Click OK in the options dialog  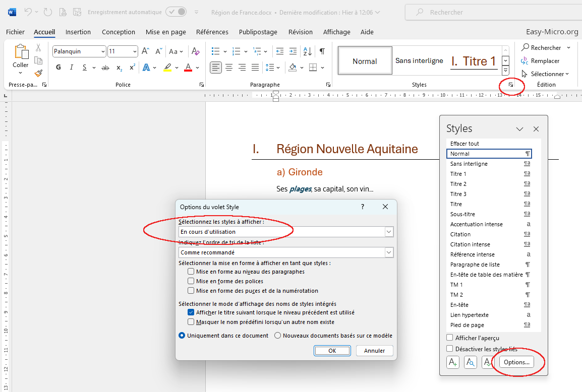[332, 351]
